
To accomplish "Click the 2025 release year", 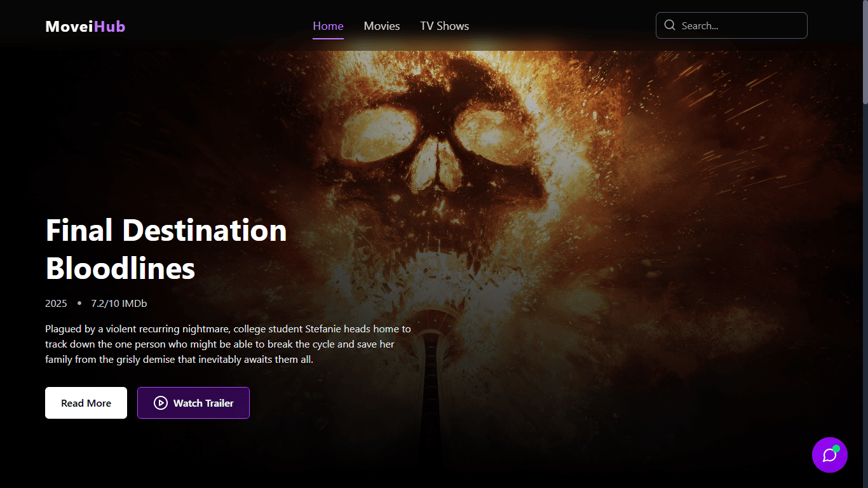I will point(56,304).
